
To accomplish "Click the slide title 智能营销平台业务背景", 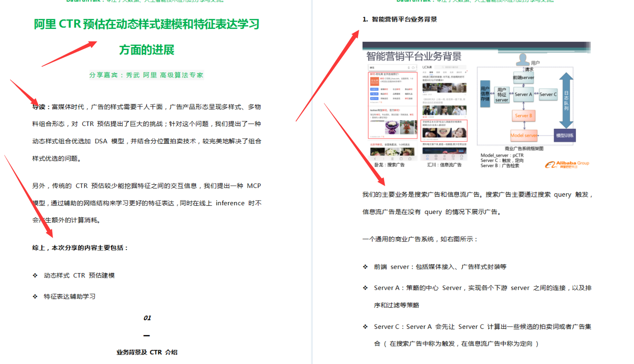I will [x=414, y=56].
